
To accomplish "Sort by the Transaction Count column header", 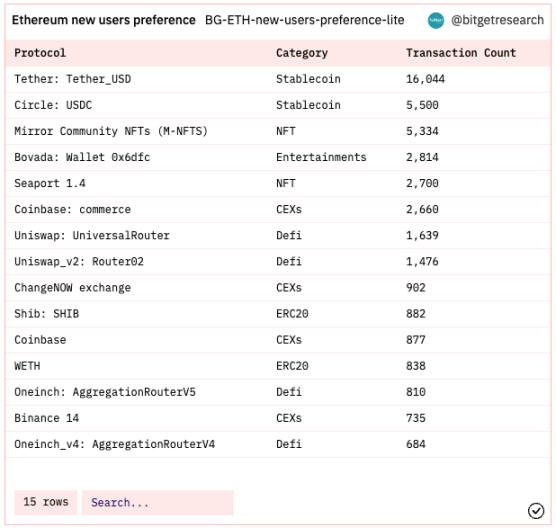I will (461, 53).
